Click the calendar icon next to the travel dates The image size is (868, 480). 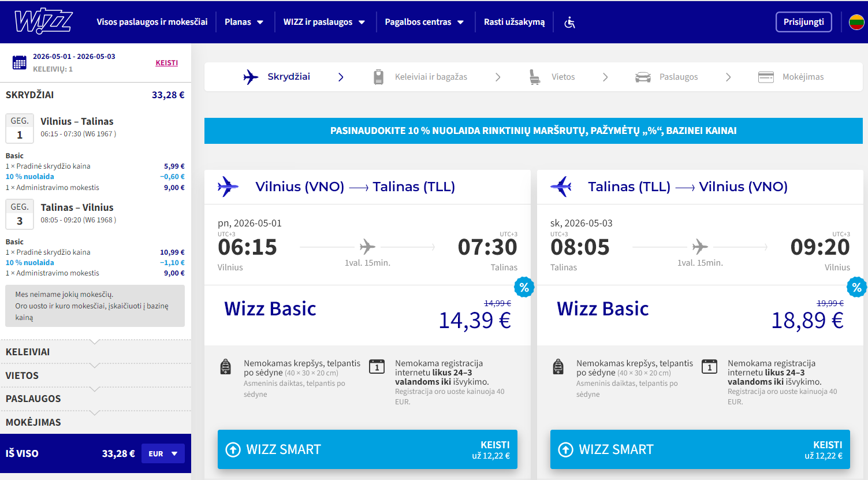point(19,62)
